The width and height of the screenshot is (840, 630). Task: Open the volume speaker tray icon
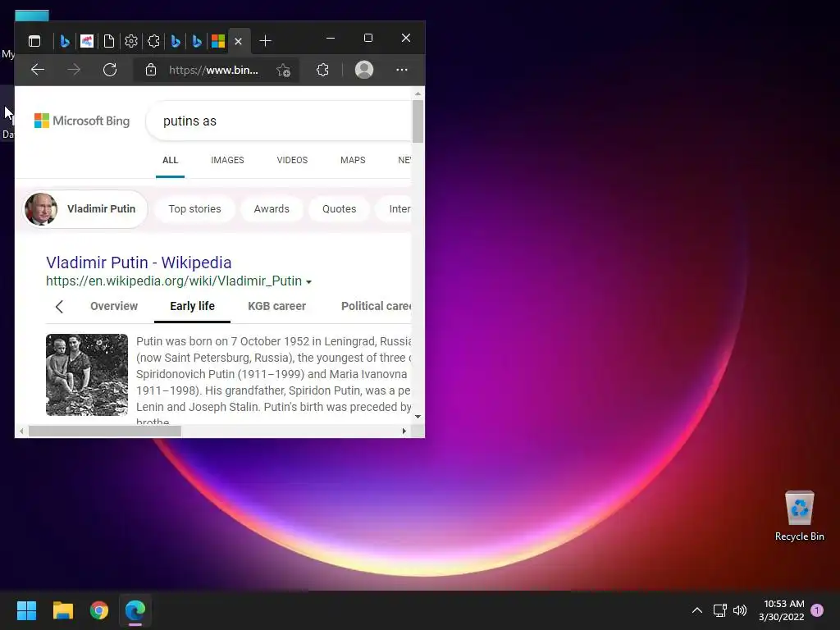tap(740, 610)
